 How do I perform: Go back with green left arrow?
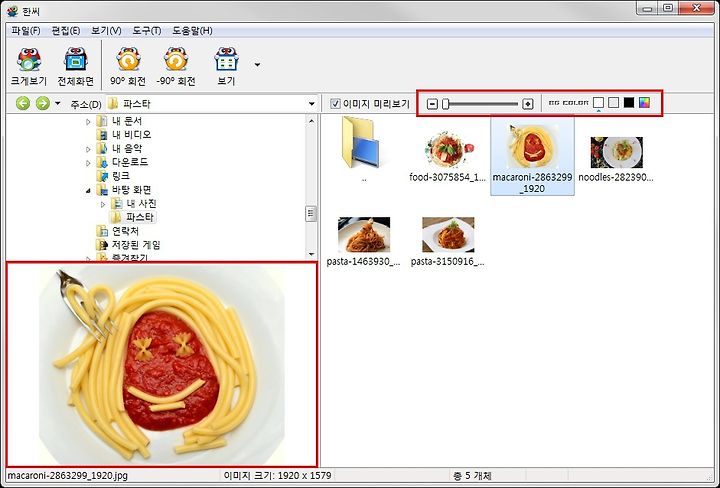23,103
